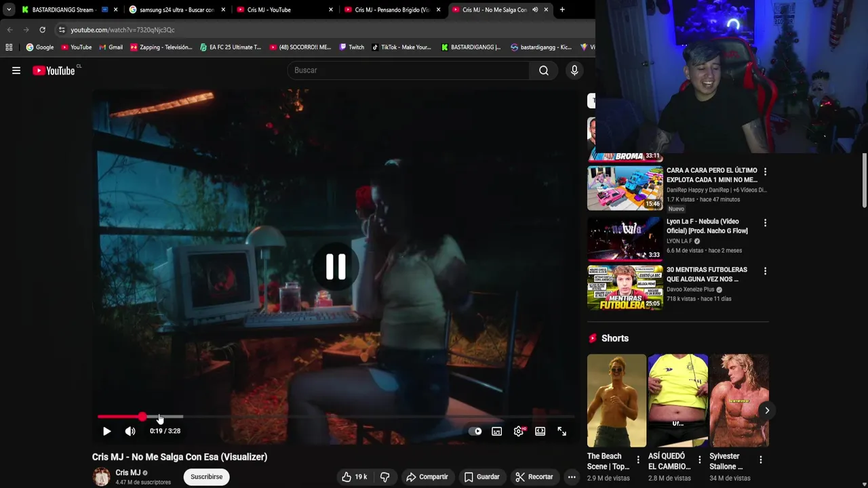Open The Beach Scene short
The image size is (868, 488).
(616, 401)
